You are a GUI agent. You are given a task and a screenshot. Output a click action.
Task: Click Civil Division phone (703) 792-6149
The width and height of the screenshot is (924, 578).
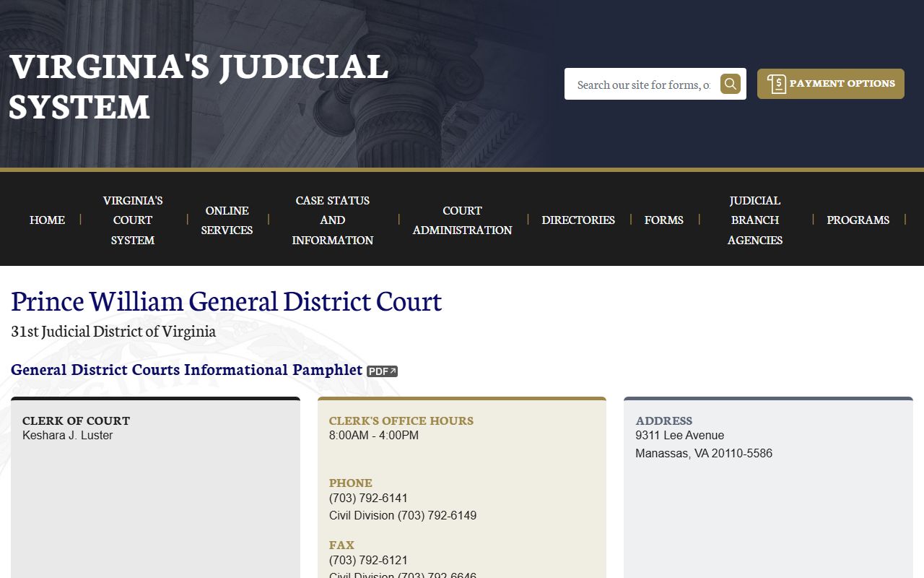(403, 516)
